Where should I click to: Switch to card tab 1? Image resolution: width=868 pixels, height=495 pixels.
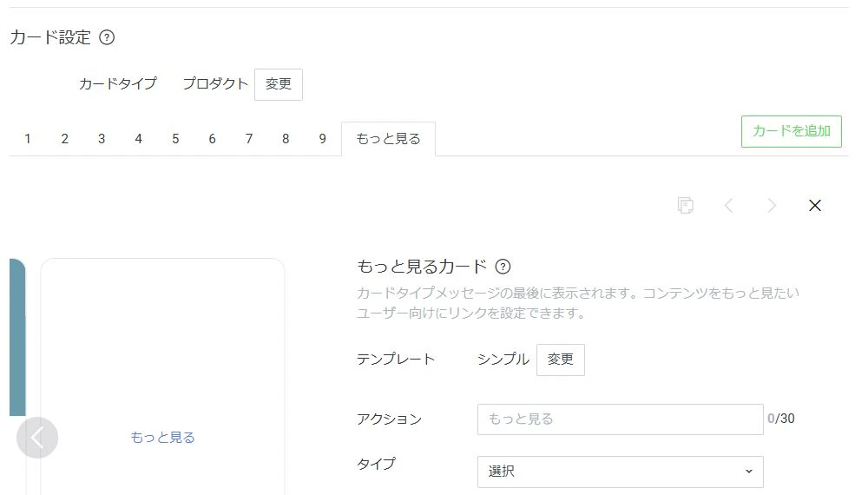(x=28, y=139)
